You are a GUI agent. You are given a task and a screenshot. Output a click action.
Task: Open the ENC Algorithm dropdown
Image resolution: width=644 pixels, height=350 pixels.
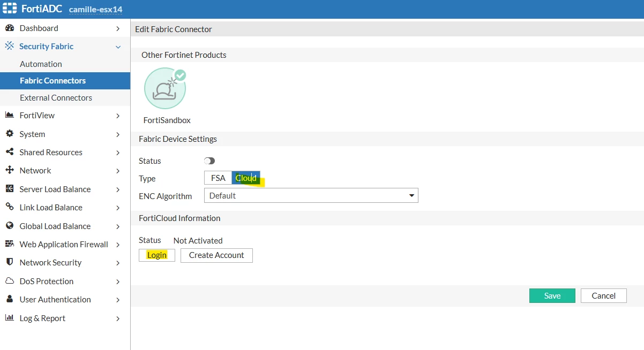point(311,196)
